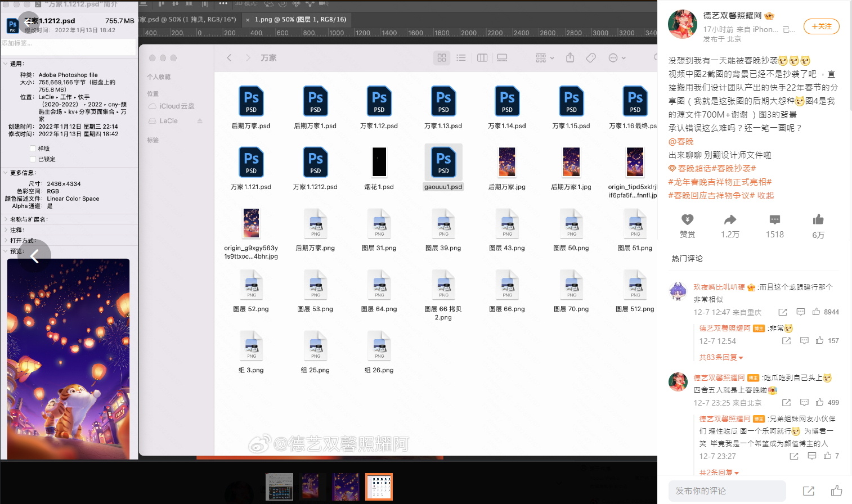This screenshot has height=504, width=852.
Task: Select the 图层 31.png file
Action: (x=379, y=229)
